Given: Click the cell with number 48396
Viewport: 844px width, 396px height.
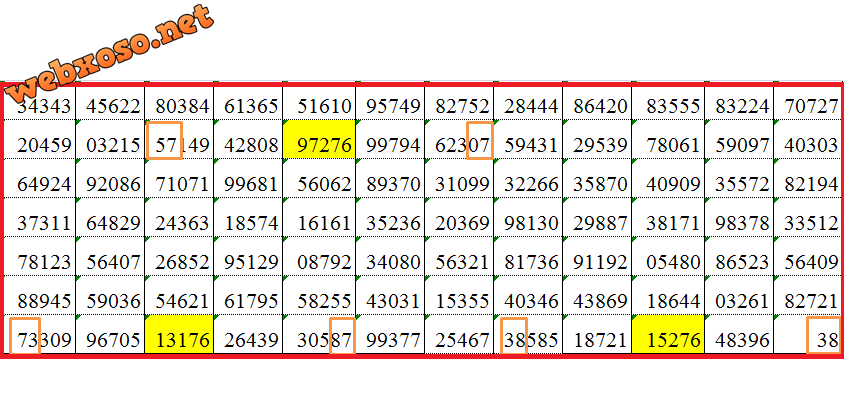Looking at the screenshot, I should tap(739, 334).
